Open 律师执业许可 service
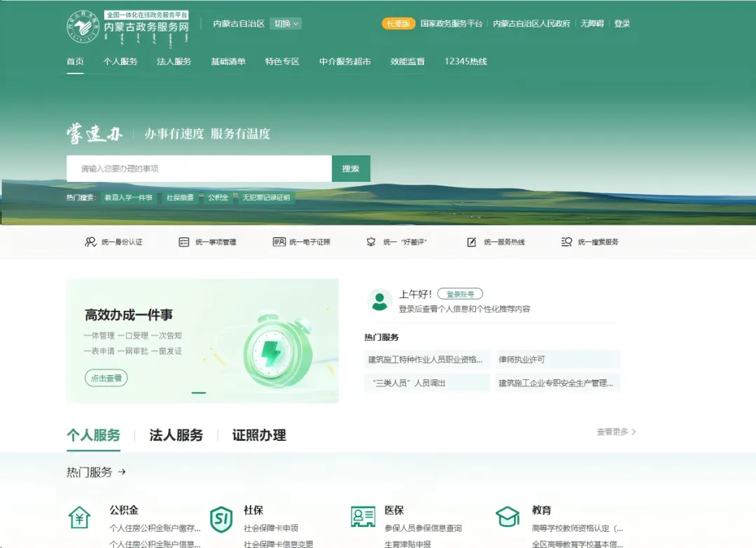 (557, 360)
